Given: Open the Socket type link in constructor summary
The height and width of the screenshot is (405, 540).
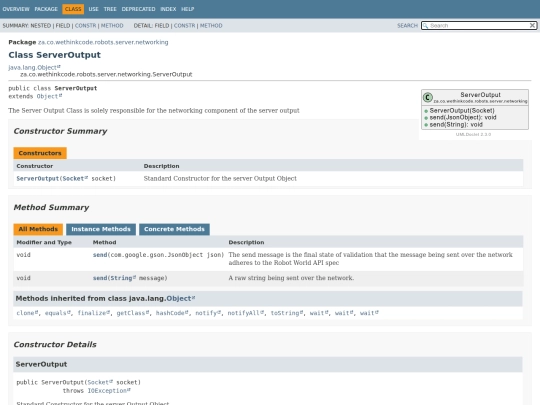Looking at the screenshot, I should (75, 178).
